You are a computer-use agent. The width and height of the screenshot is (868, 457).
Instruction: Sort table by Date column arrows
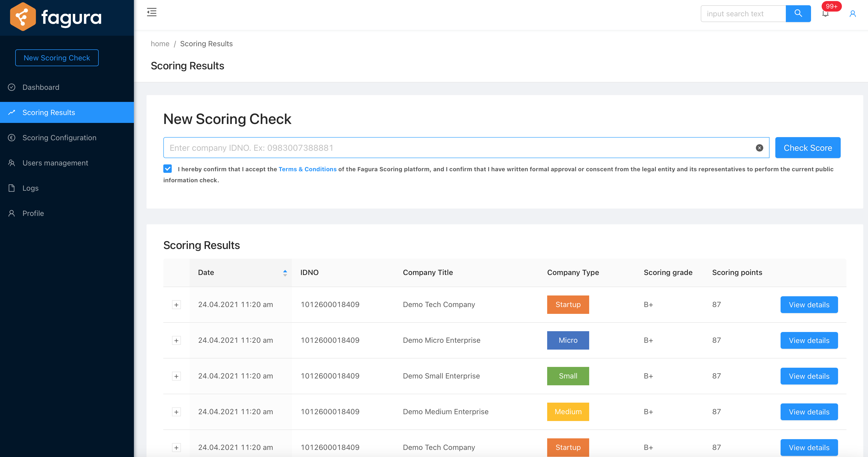285,273
